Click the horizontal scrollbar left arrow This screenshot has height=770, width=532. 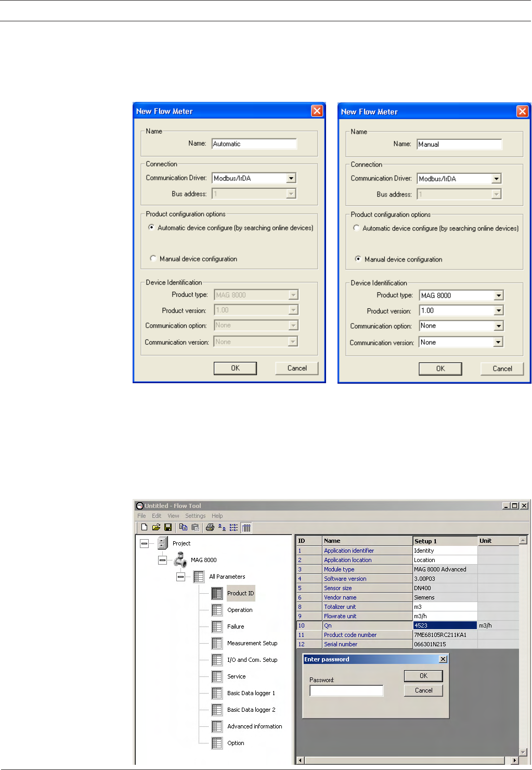300,760
